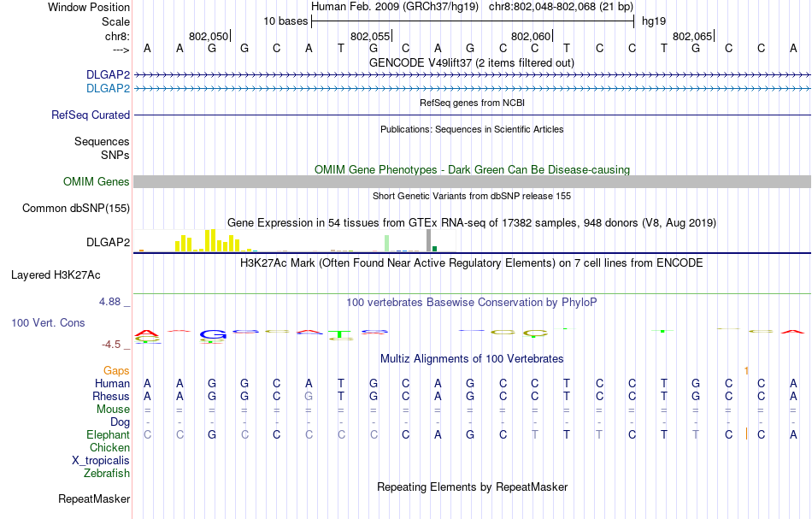Open 100 vertebrates Basewise Conservation by PhyloP title
The height and width of the screenshot is (519, 812).
pos(471,303)
